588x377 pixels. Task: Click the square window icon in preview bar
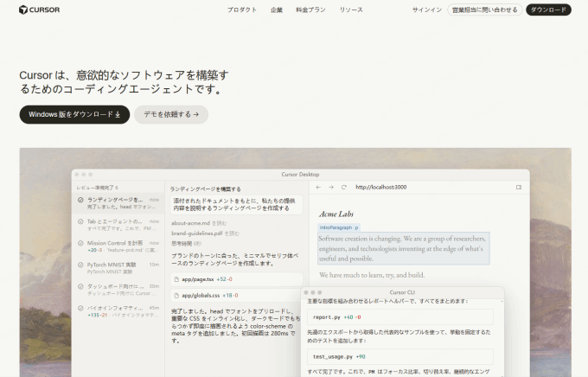[519, 187]
